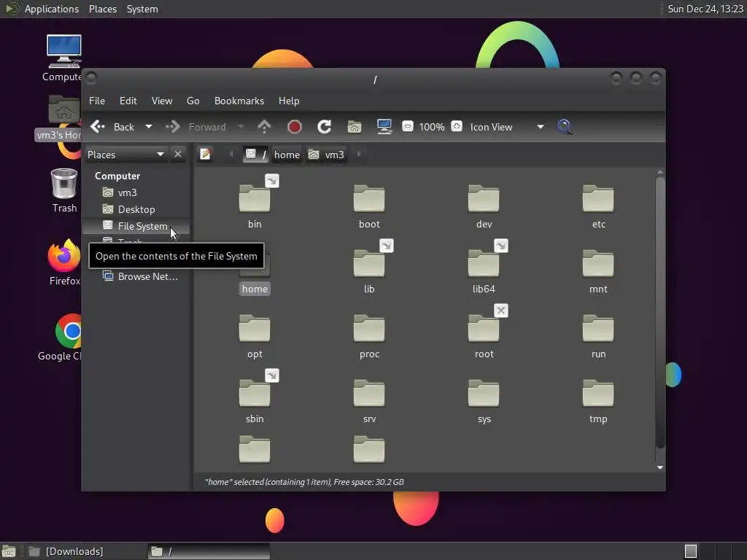
Task: Select File System in sidebar
Action: click(136, 226)
